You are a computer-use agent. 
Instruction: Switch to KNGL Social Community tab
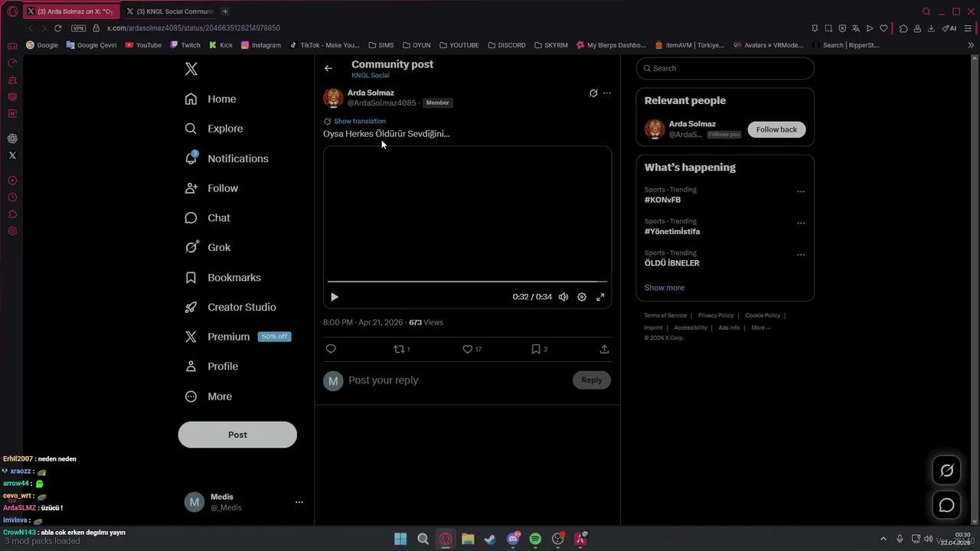(x=169, y=11)
